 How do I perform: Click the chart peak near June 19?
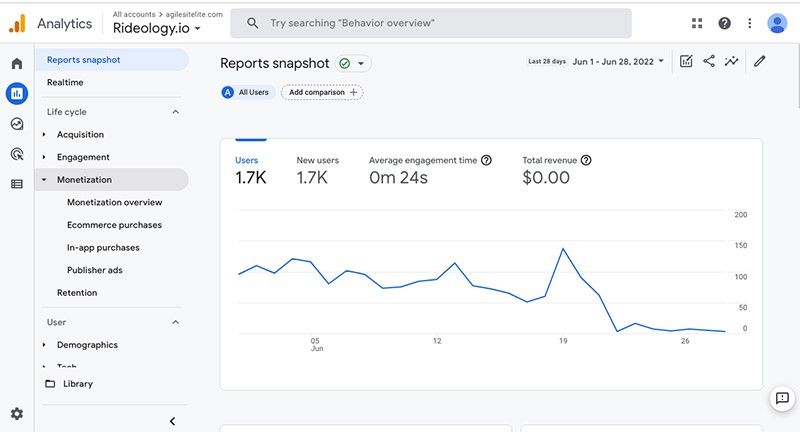coord(563,249)
